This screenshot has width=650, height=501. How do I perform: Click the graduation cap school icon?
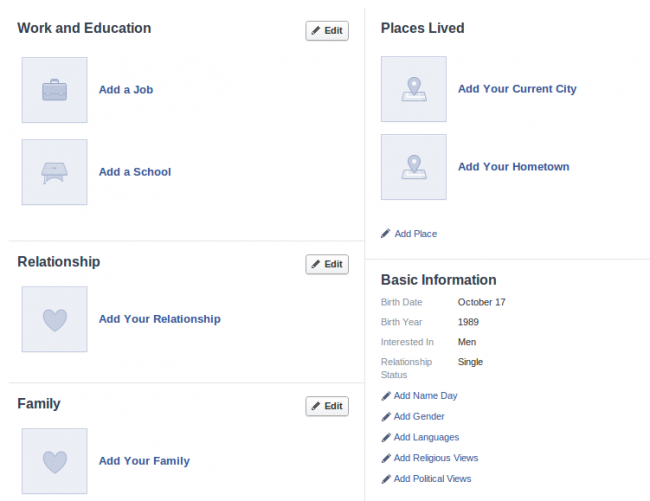(54, 172)
